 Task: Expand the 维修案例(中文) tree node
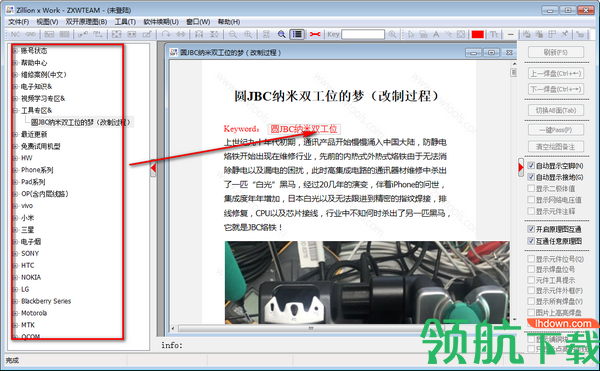[15, 75]
